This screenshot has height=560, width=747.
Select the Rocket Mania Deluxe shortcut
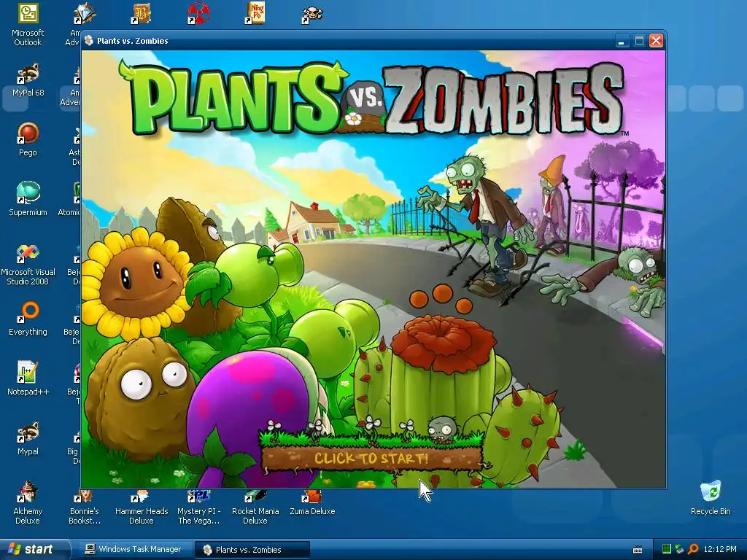coord(255,507)
